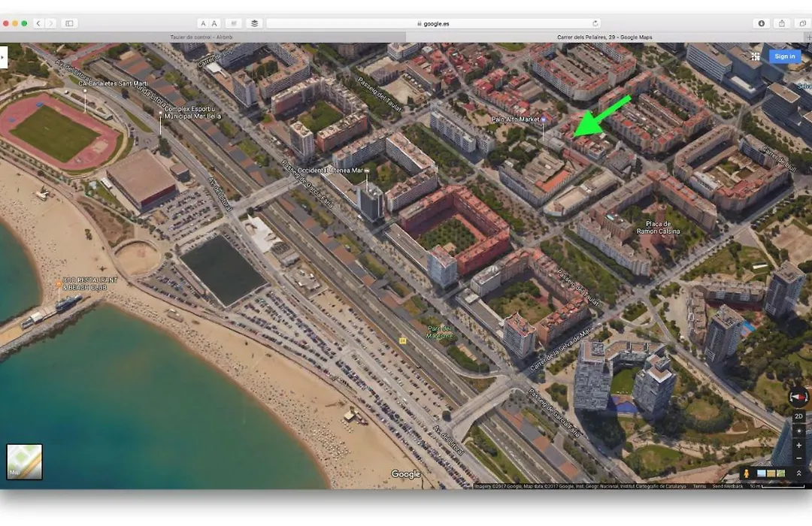The height and width of the screenshot is (526, 812).
Task: Select the Google Maps tab
Action: pos(604,38)
